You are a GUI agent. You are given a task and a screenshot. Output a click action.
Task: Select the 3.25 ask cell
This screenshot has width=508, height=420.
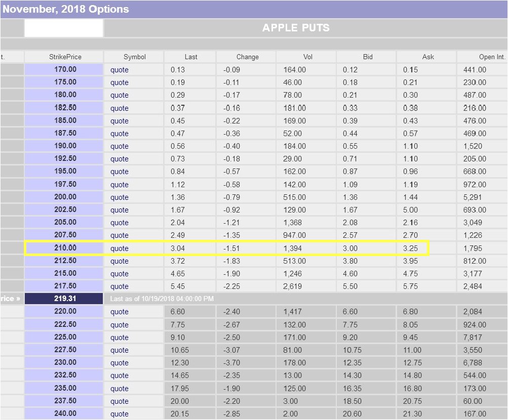[x=426, y=248]
